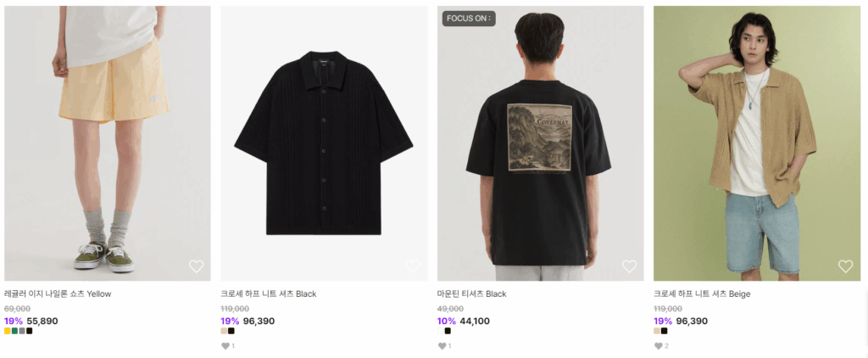Select black swatch under beige knit shirt
This screenshot has width=868, height=358.
click(x=665, y=331)
